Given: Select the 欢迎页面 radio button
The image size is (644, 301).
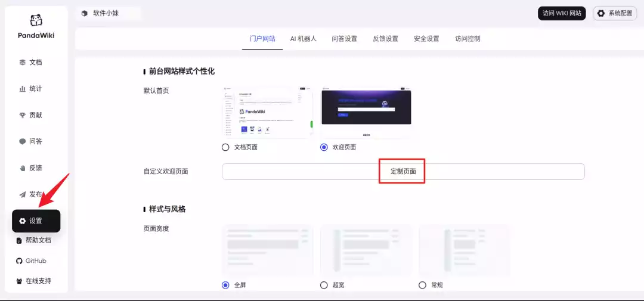Looking at the screenshot, I should [324, 147].
